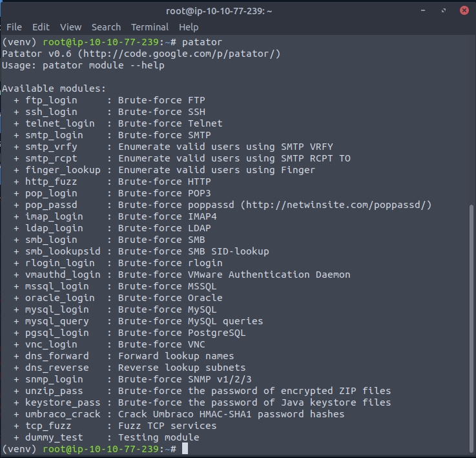Open the File menu
476x458 pixels.
tap(14, 27)
